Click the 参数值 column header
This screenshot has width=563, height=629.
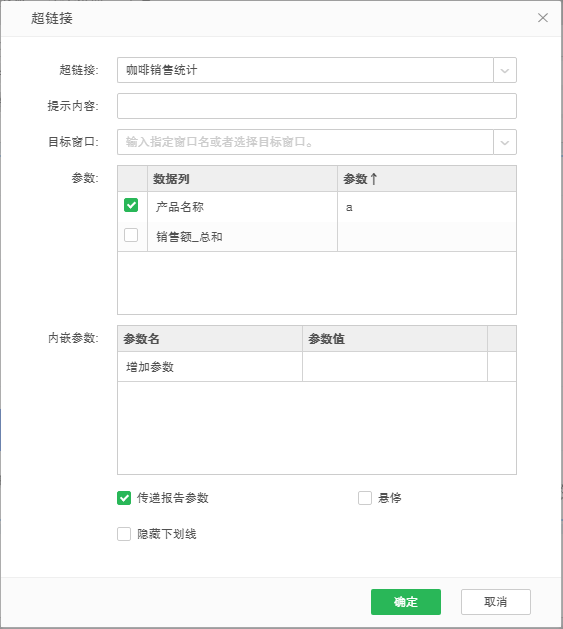point(395,339)
